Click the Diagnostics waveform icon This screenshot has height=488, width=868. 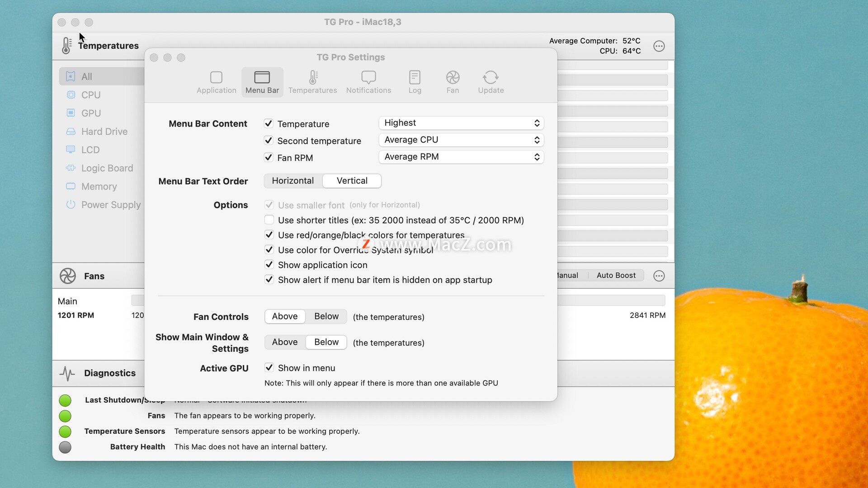click(67, 373)
